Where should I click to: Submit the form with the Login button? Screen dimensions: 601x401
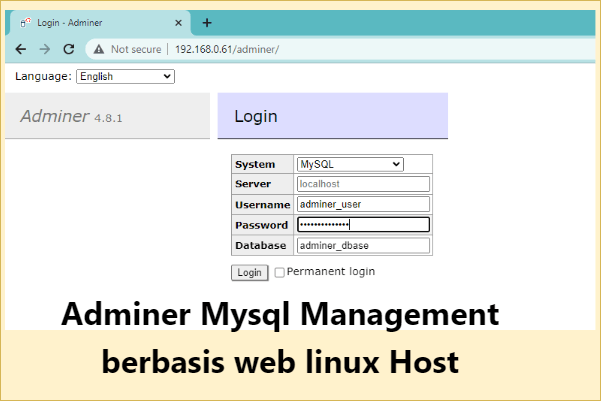coord(250,273)
